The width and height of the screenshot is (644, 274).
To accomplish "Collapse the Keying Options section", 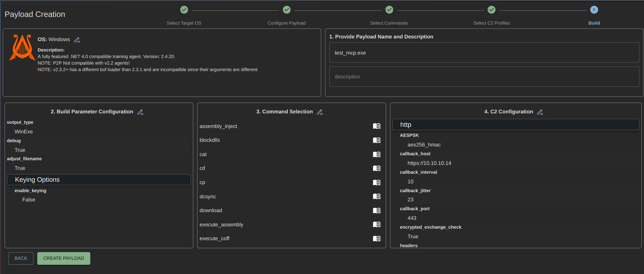I will click(x=99, y=179).
